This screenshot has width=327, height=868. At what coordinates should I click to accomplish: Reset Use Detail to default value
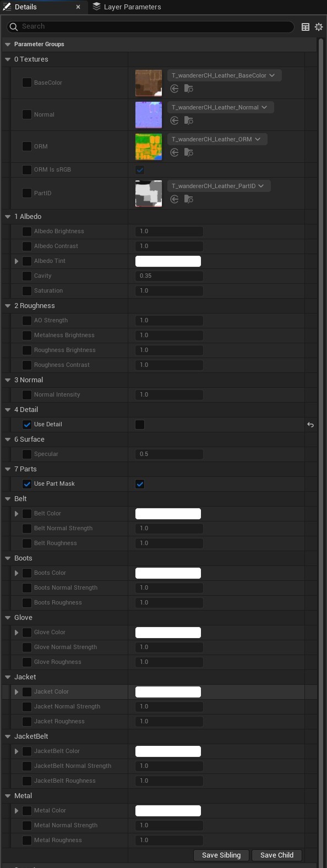point(310,425)
